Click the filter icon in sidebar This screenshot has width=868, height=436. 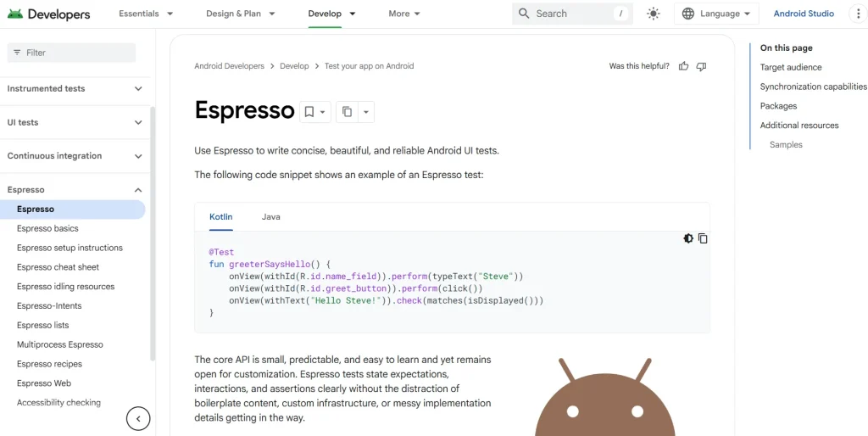point(17,53)
